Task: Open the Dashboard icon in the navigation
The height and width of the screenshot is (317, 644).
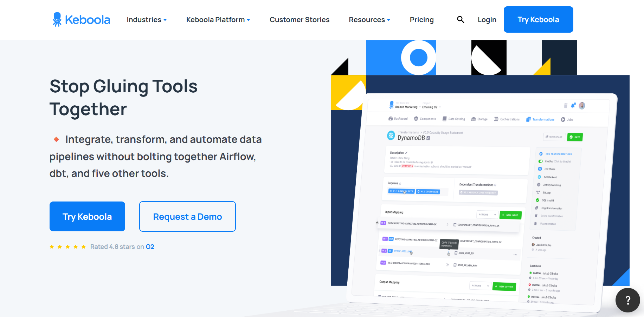Action: [x=391, y=119]
